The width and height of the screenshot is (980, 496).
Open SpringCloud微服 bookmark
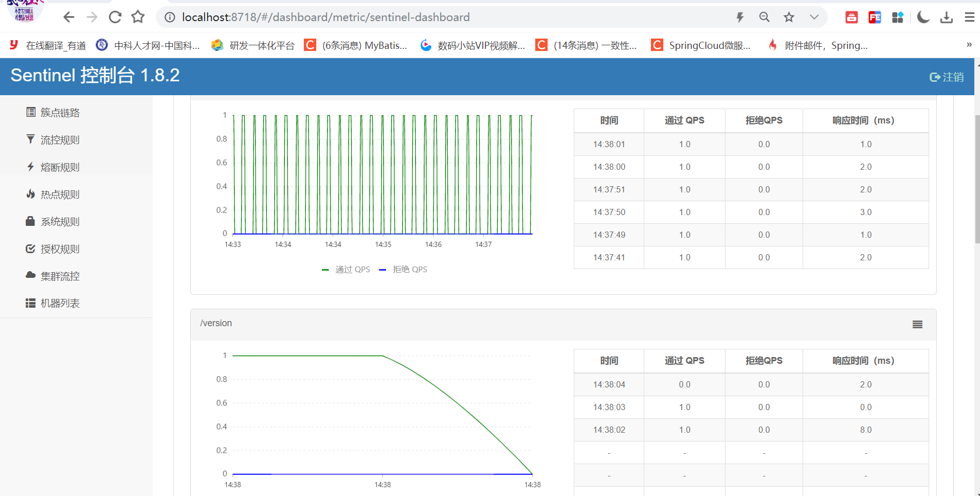[x=701, y=45]
